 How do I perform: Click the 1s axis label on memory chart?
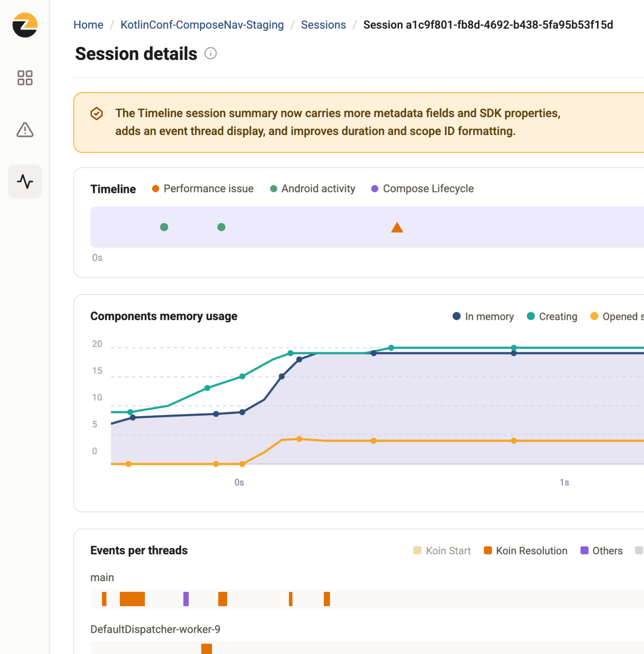pyautogui.click(x=564, y=482)
